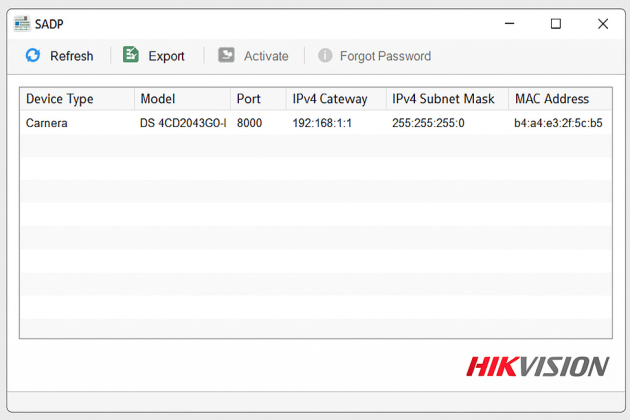Click the Activate button label
630x420 pixels.
pyautogui.click(x=266, y=56)
